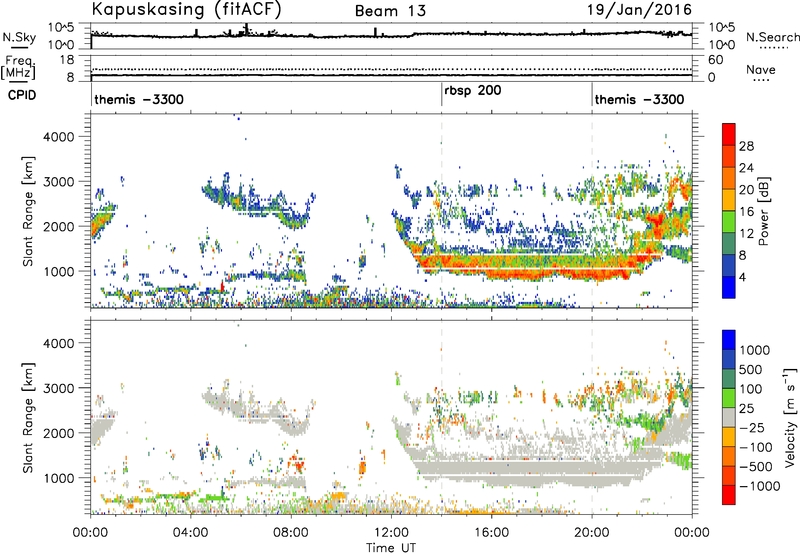Click the gray ground-scatter band in velocity panel

point(531,468)
